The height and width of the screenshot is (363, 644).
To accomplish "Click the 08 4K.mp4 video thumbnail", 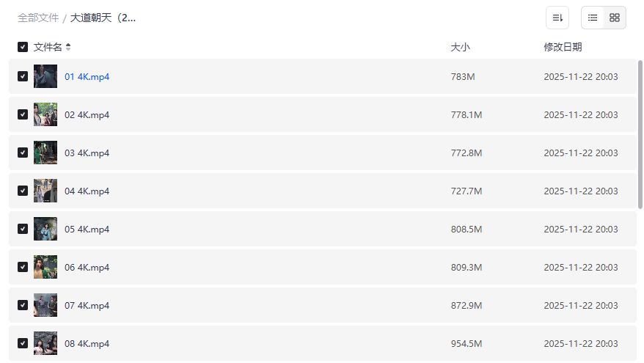I will tap(45, 343).
